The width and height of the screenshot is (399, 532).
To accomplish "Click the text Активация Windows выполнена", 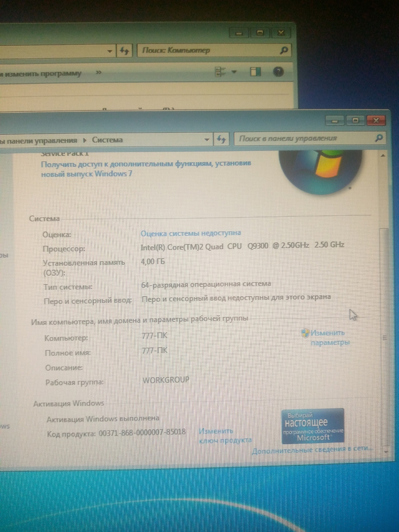I will tap(103, 419).
